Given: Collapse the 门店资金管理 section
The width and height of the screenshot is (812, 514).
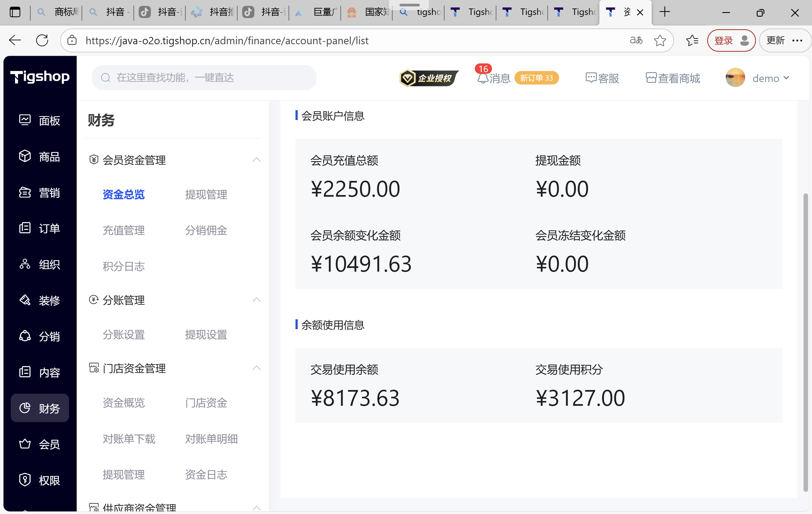Looking at the screenshot, I should point(256,368).
